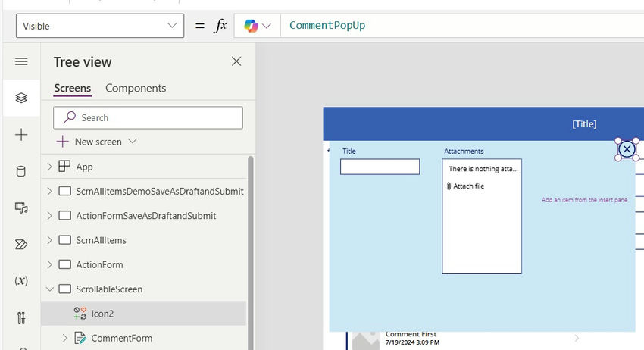644x350 pixels.
Task: Click Attach file link
Action: 469,186
